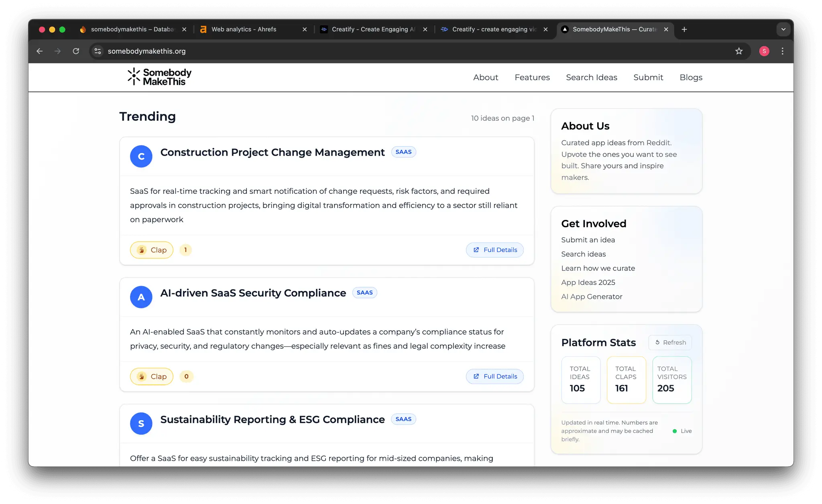Image resolution: width=822 pixels, height=504 pixels.
Task: Click the blue C avatar for Construction idea
Action: (141, 156)
